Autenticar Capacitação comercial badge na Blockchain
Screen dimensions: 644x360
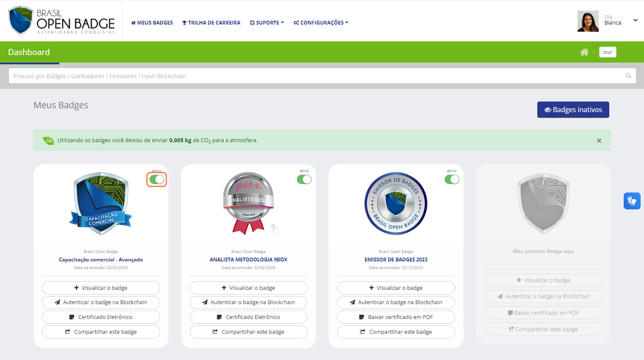pyautogui.click(x=101, y=302)
